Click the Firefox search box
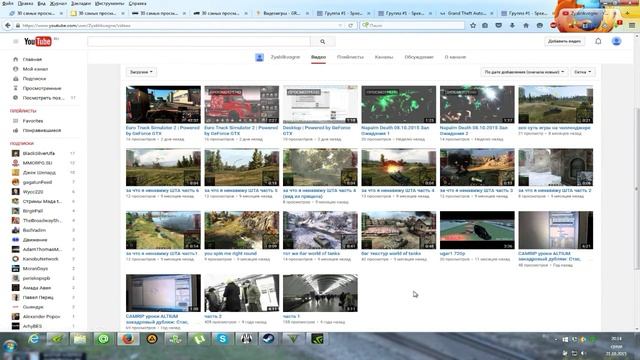 (412, 25)
